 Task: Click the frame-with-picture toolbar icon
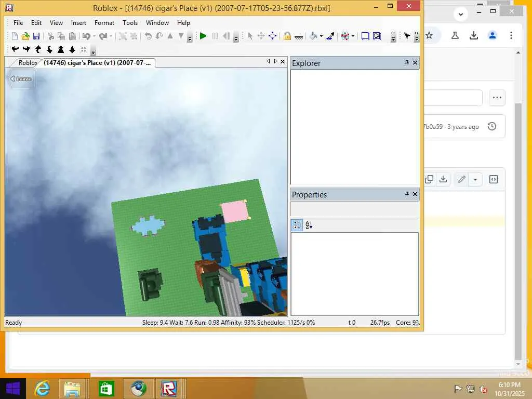[377, 36]
